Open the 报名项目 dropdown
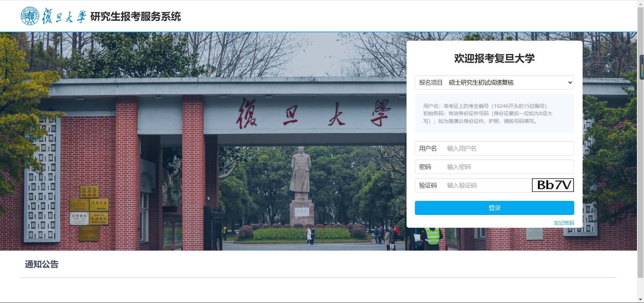Screen dimensions: 644x303 tap(494, 82)
